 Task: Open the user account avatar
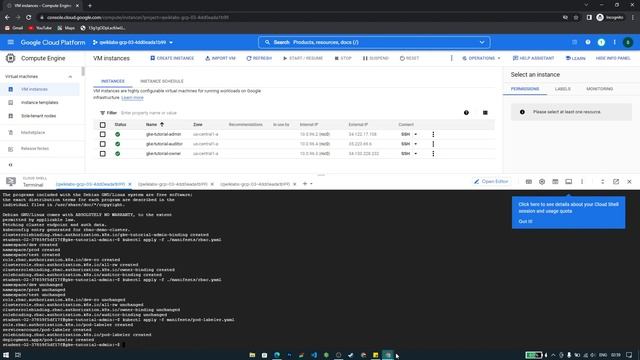click(x=628, y=42)
